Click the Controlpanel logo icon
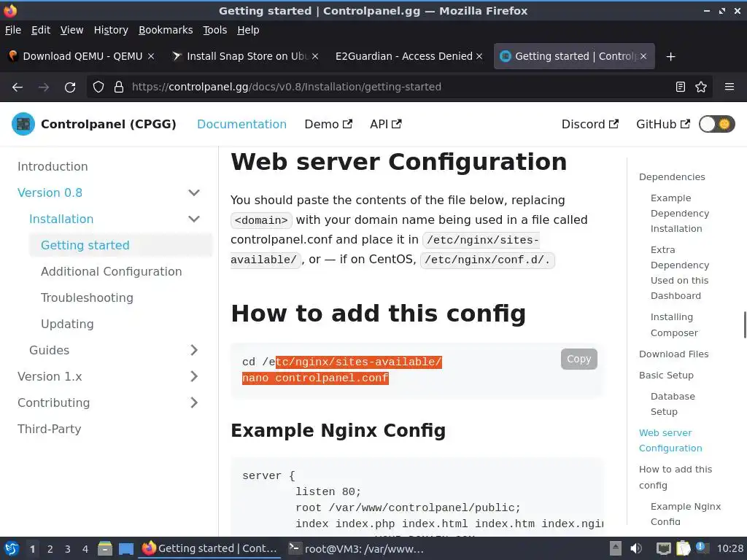This screenshot has width=747, height=560. click(23, 124)
